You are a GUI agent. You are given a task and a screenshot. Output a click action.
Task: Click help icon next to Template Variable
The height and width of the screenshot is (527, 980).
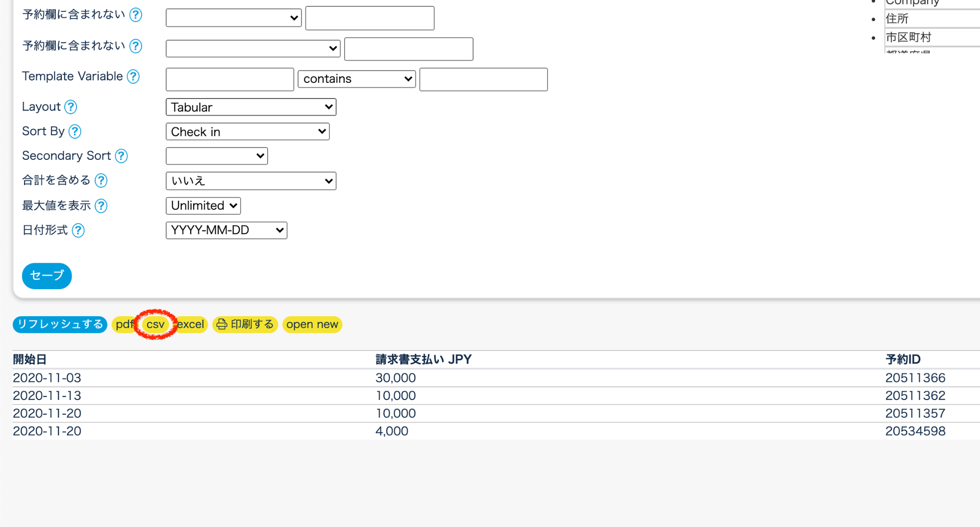(x=133, y=76)
